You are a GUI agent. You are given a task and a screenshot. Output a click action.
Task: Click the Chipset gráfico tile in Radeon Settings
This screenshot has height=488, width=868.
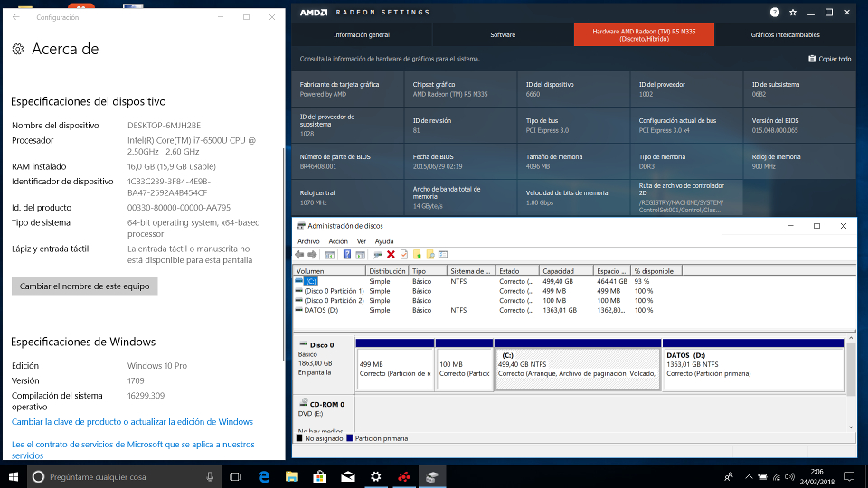coord(460,89)
